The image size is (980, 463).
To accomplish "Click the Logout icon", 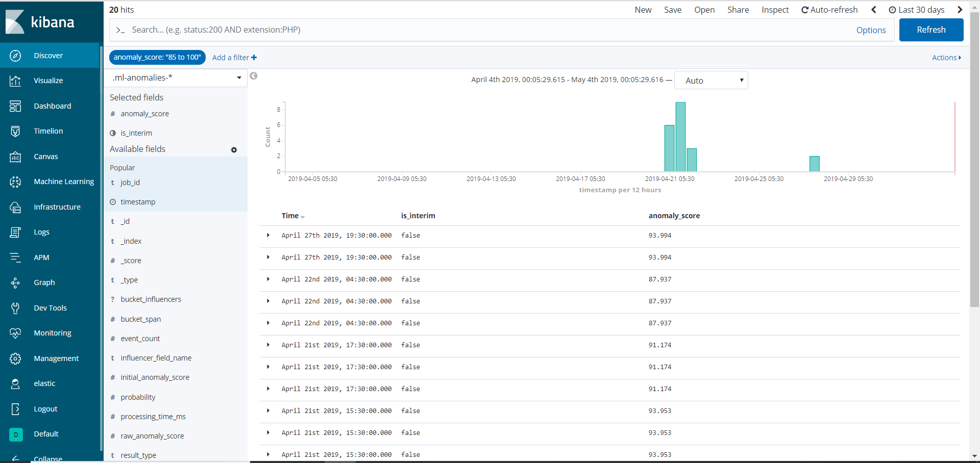I will point(15,409).
